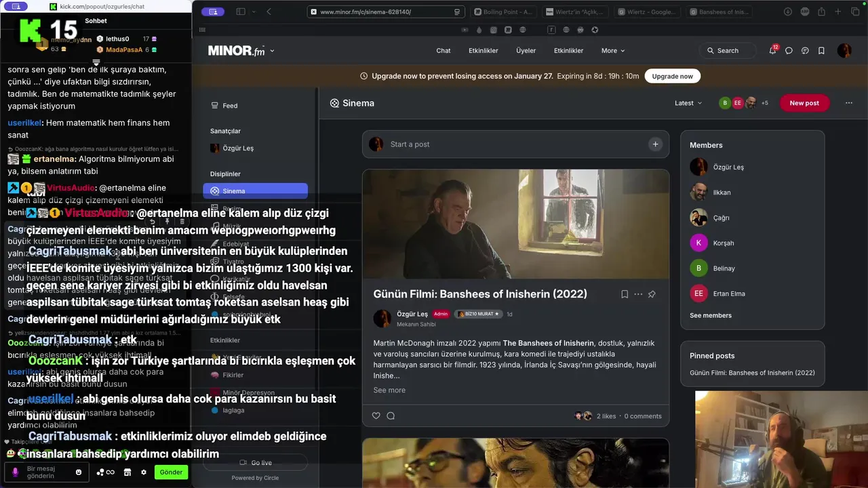The height and width of the screenshot is (488, 868).
Task: Open Powered by Circle link
Action: pos(255,478)
